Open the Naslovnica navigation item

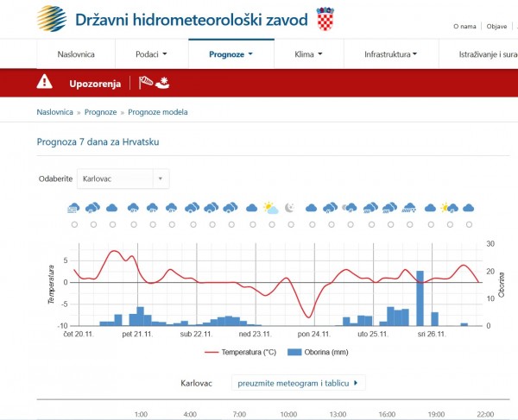coord(76,54)
